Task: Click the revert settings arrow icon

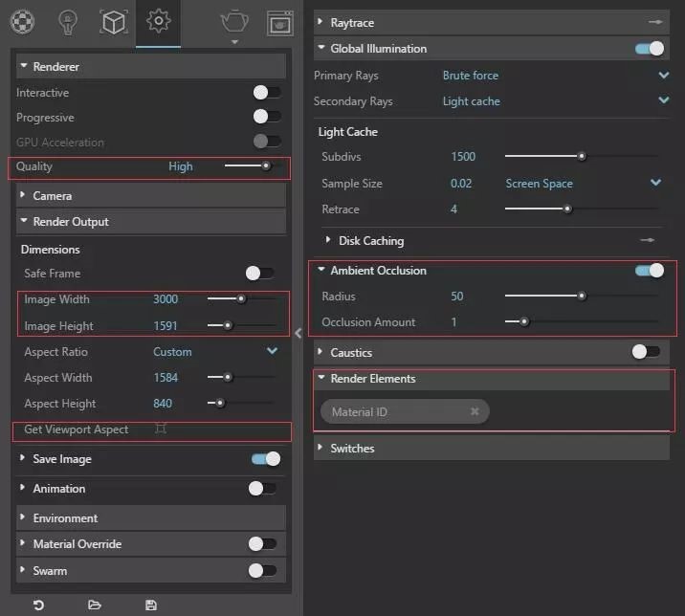Action: pos(38,605)
